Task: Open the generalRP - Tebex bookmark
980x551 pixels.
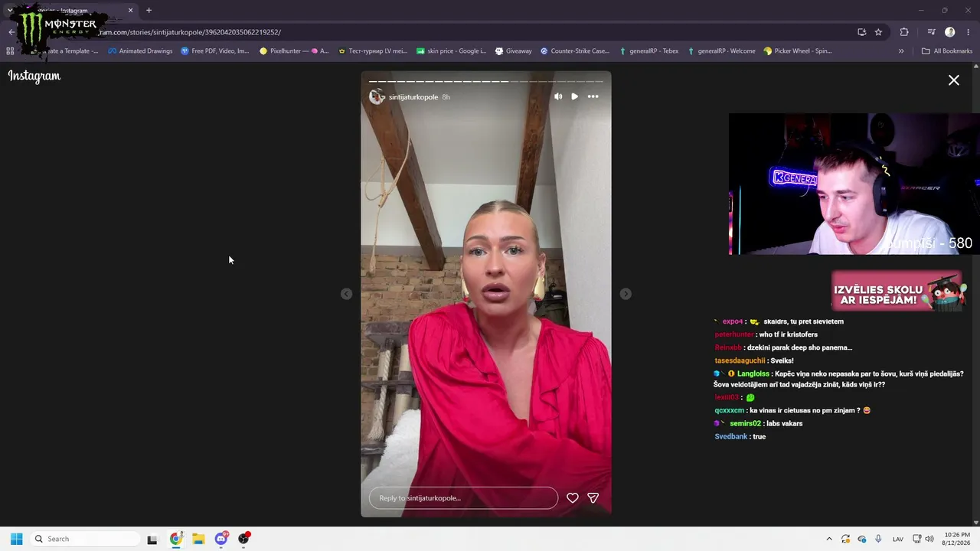Action: pyautogui.click(x=648, y=51)
